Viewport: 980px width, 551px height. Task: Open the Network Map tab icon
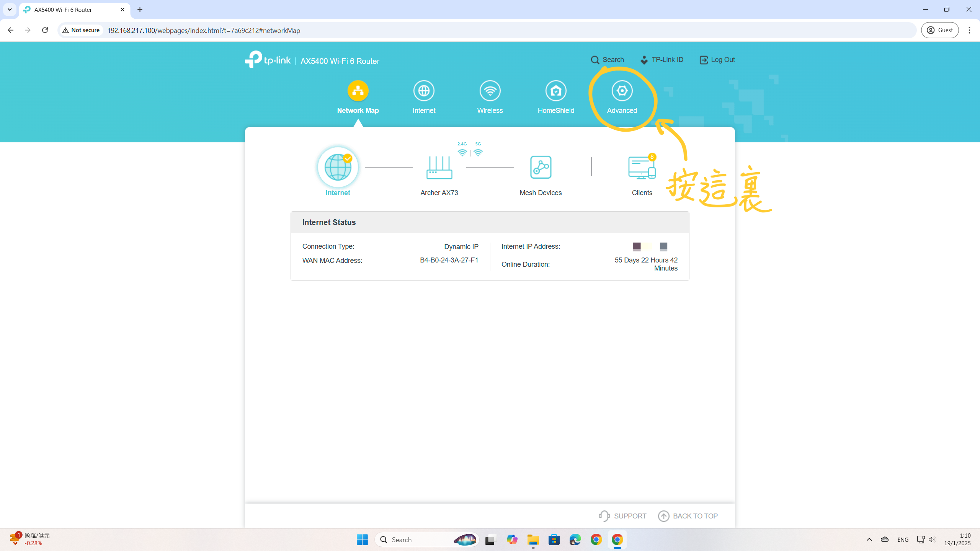(358, 91)
